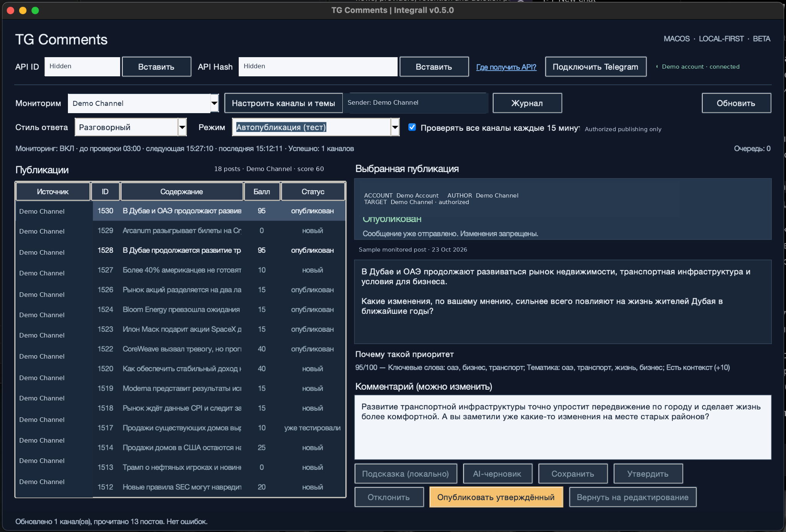Click the yellow window minimize button
The width and height of the screenshot is (786, 532).
pos(23,10)
